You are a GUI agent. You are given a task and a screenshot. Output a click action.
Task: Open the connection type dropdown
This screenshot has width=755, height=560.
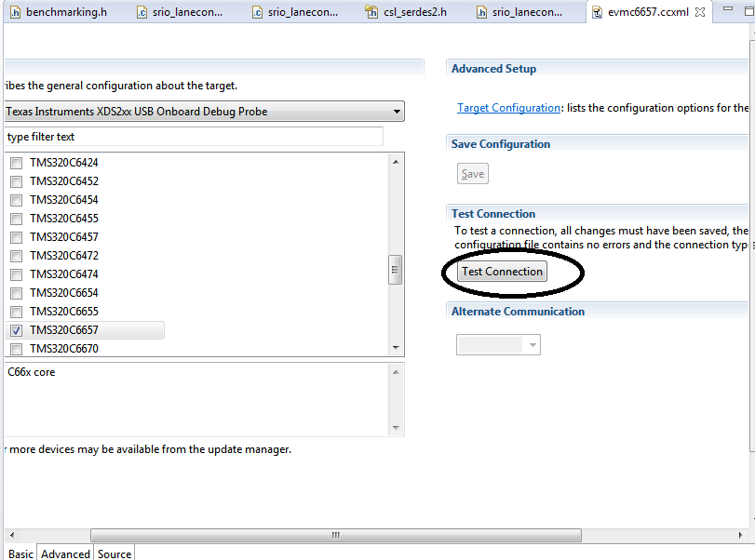tap(204, 111)
